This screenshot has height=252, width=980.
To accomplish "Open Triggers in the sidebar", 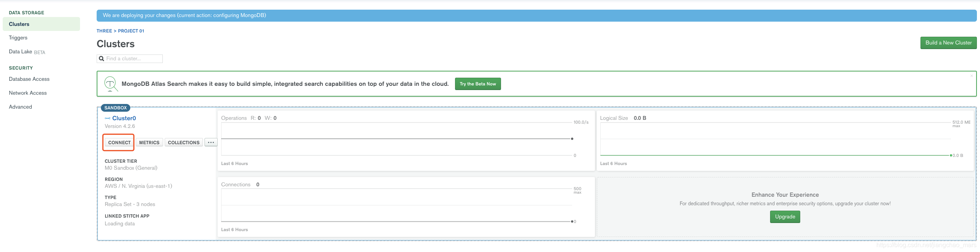I will (18, 37).
